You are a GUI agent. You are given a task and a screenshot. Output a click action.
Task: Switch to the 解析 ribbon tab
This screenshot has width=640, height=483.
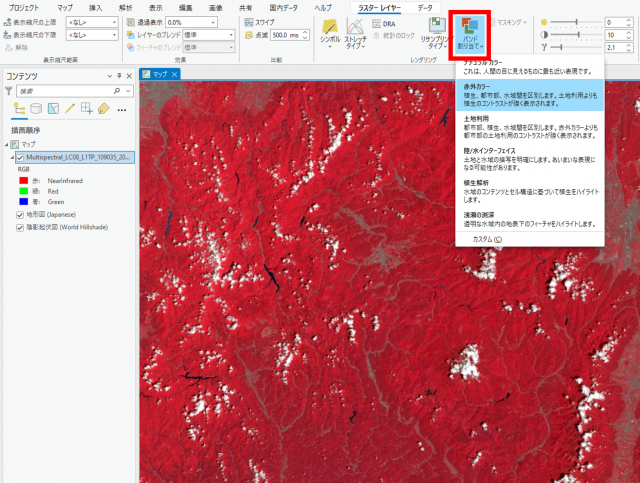tap(125, 8)
